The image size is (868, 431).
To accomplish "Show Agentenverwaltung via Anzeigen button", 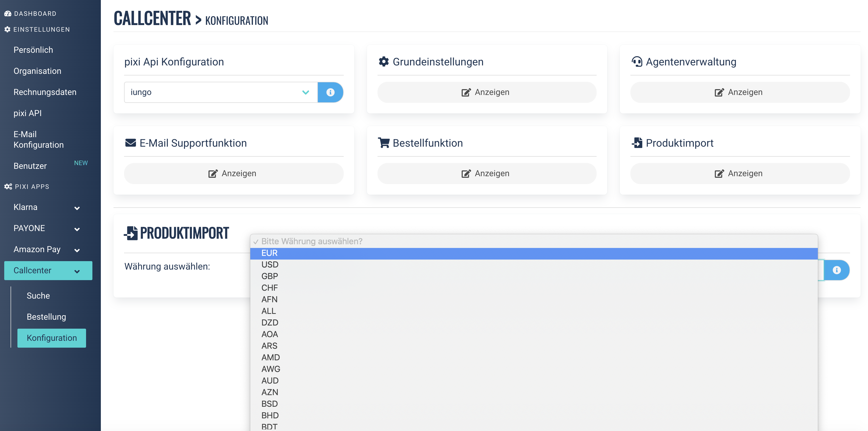I will [x=740, y=92].
